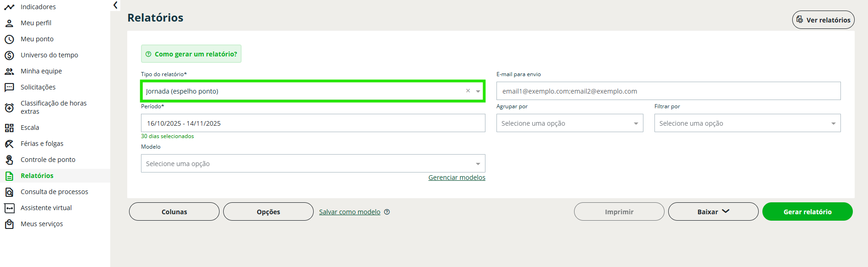Click the Assistente virtual chatbot icon

pyautogui.click(x=9, y=208)
